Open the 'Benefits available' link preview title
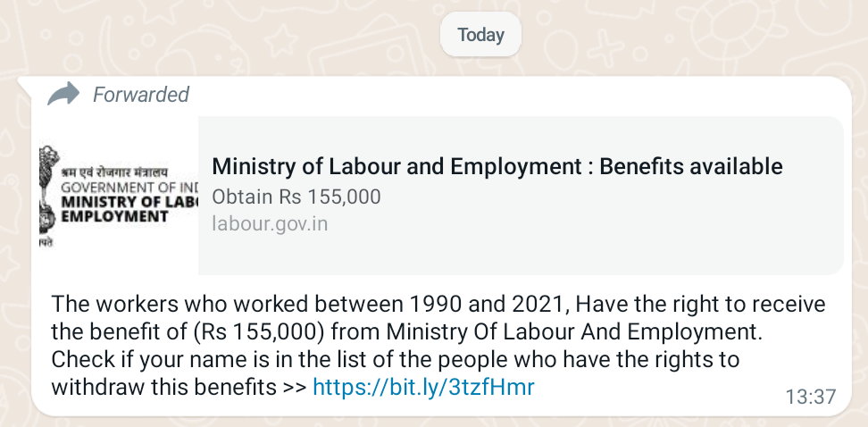The height and width of the screenshot is (427, 868). 497,166
